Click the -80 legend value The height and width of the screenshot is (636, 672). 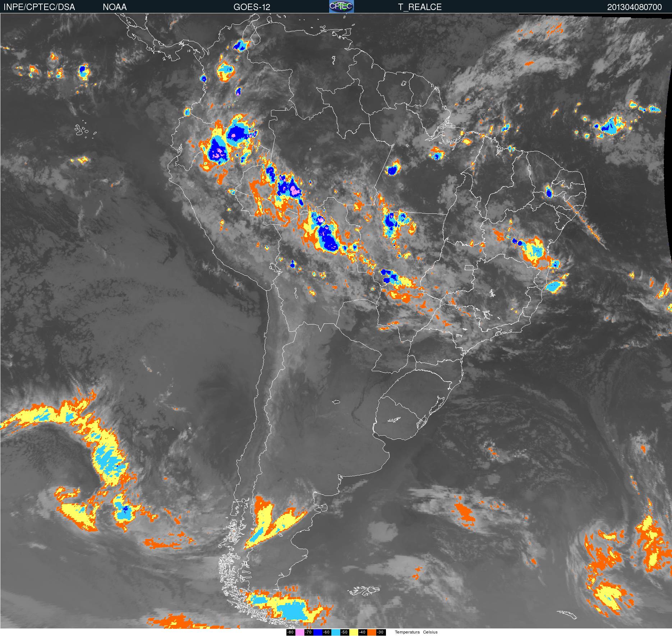tap(290, 632)
